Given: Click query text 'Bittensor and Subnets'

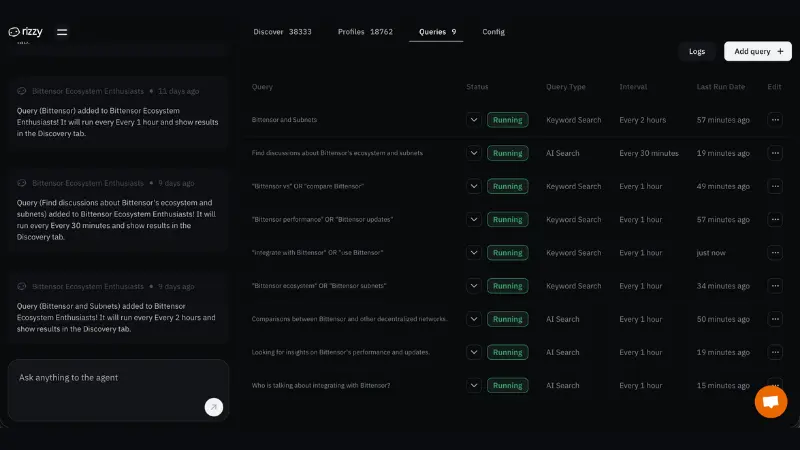Looking at the screenshot, I should 284,120.
